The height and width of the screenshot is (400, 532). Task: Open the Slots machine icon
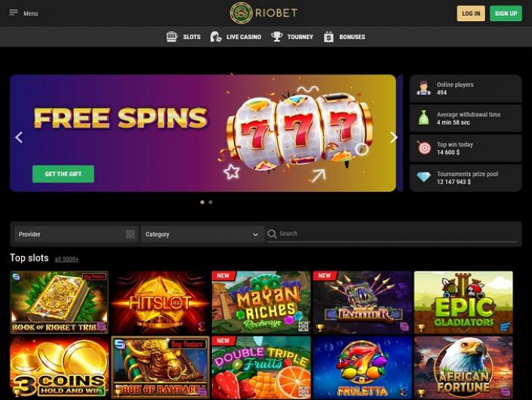pyautogui.click(x=172, y=37)
